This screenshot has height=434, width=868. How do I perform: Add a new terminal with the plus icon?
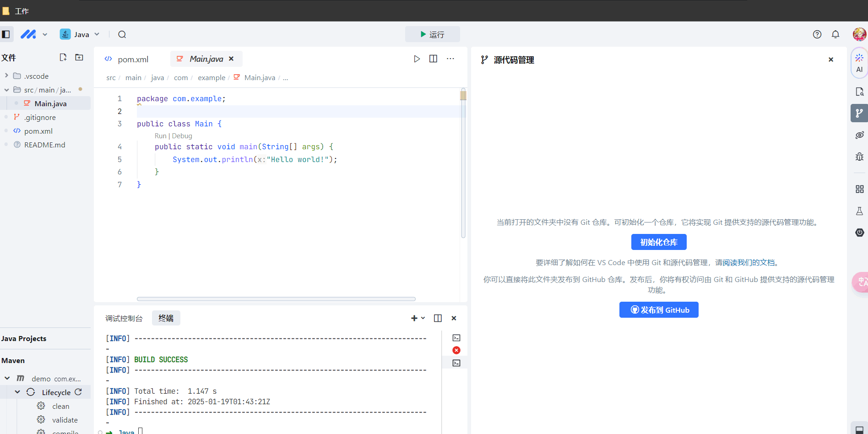[x=414, y=318]
